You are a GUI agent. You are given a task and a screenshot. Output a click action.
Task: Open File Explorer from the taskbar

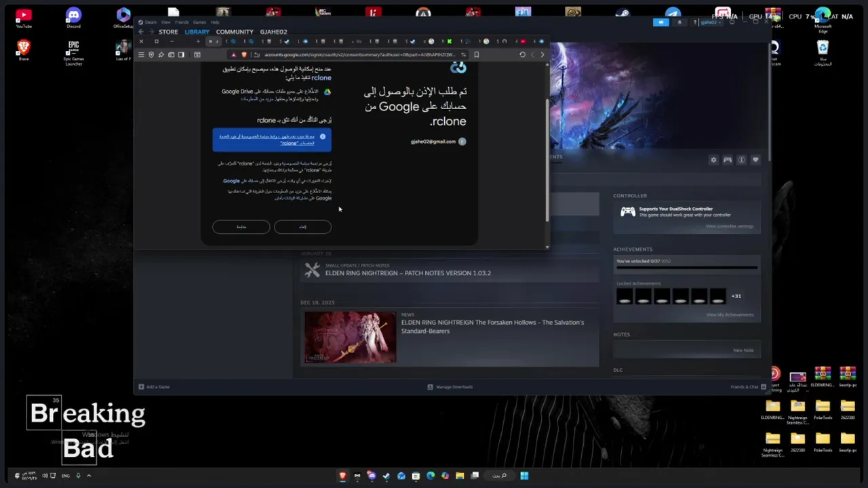coord(460,476)
